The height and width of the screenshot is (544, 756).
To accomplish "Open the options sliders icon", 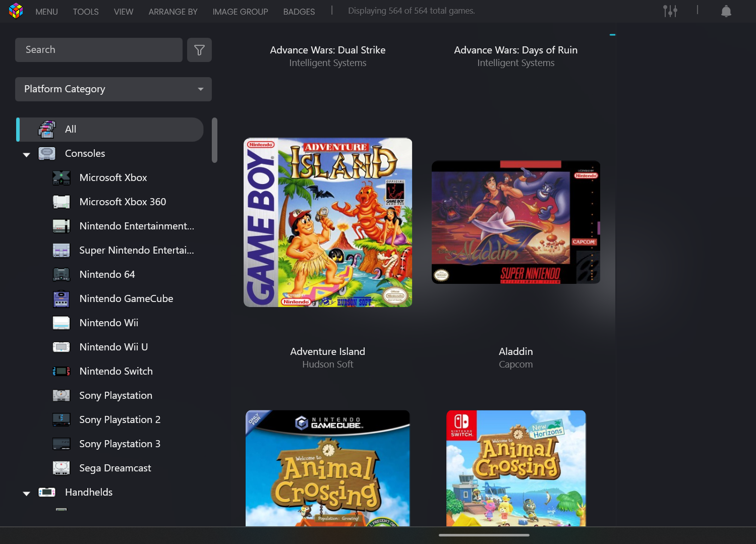I will click(x=670, y=11).
